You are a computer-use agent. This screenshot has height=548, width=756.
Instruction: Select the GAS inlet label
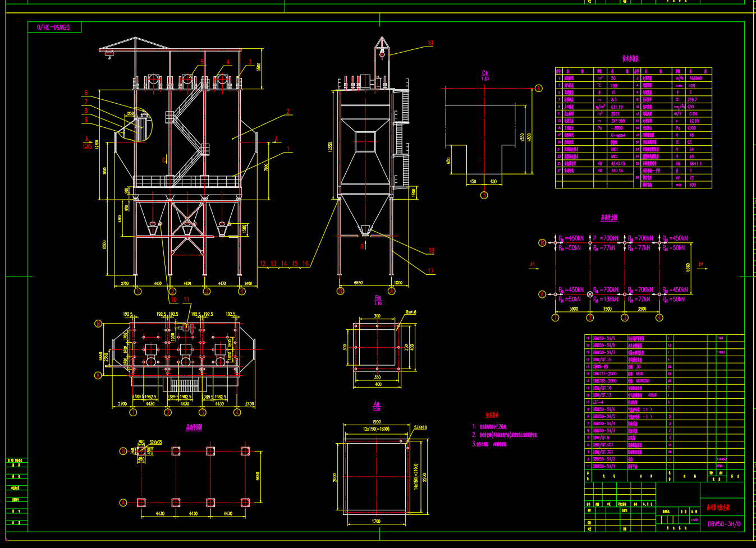pyautogui.click(x=88, y=147)
